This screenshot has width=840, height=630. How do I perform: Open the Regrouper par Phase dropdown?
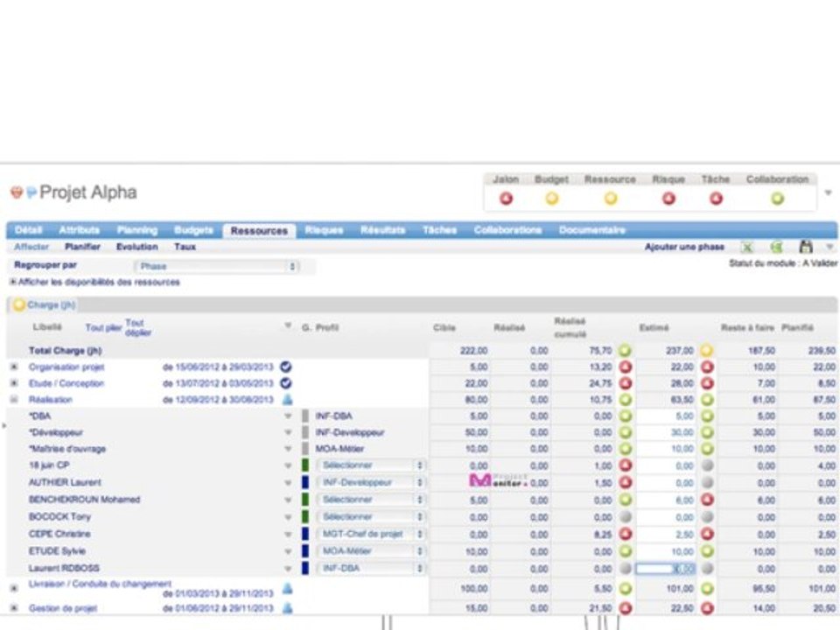coord(217,266)
